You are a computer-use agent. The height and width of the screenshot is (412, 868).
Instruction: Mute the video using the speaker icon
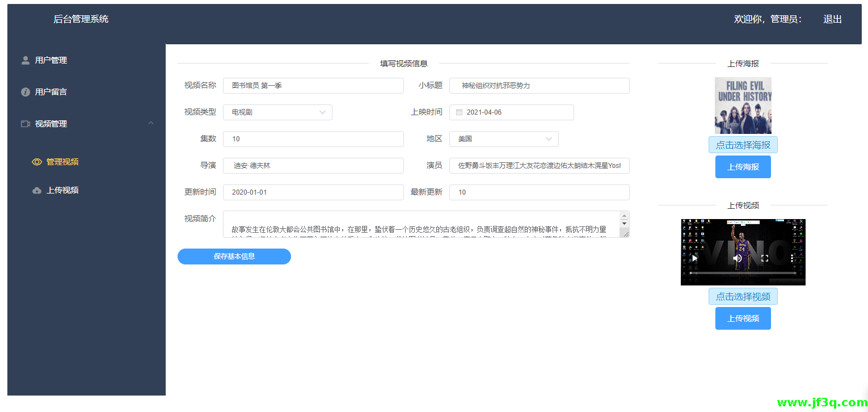pos(738,258)
